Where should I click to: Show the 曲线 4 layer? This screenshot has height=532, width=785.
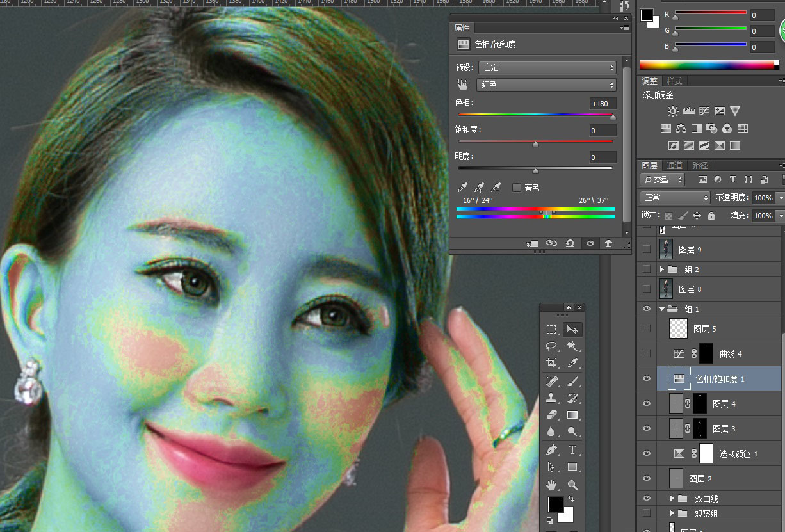646,353
